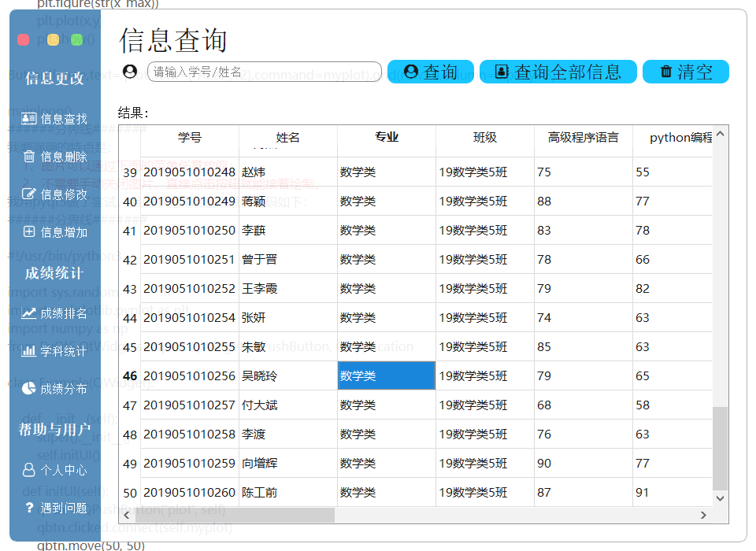Click the green window dot

pos(76,39)
